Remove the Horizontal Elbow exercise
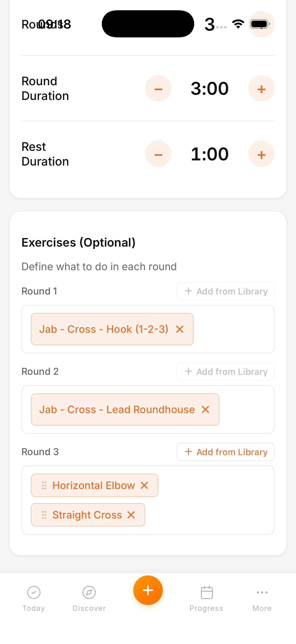296x644 pixels. tap(144, 485)
